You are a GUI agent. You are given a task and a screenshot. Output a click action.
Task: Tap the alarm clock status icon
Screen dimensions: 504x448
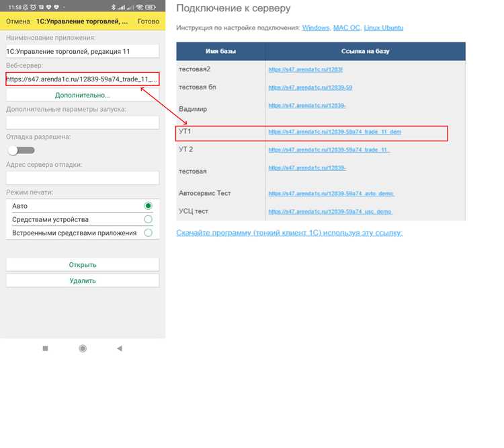(x=33, y=7)
